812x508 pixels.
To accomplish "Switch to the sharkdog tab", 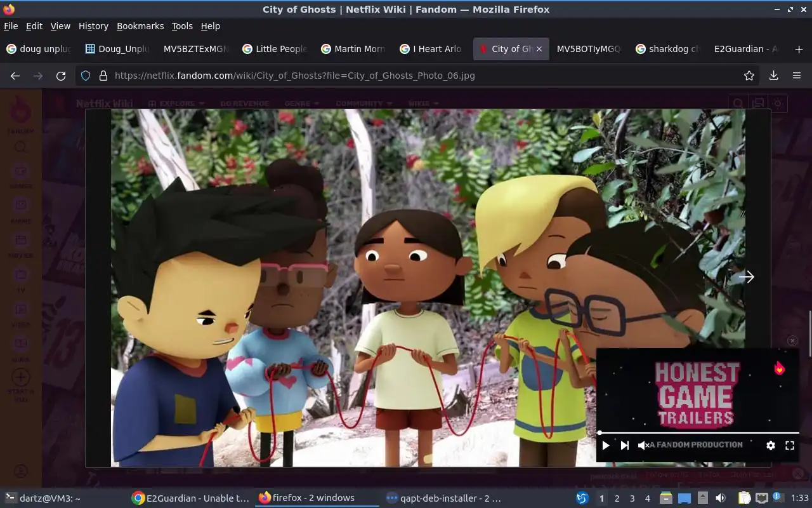I will 667,49.
